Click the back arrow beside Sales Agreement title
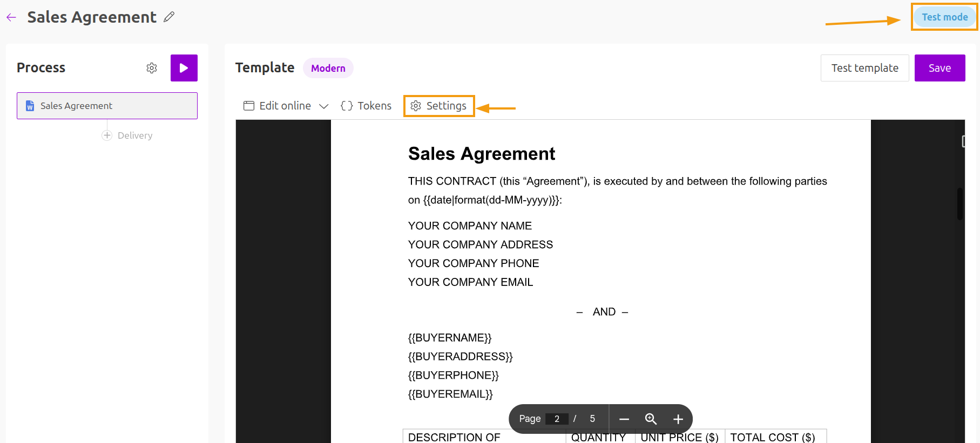Viewport: 980px width, 443px height. click(x=11, y=18)
